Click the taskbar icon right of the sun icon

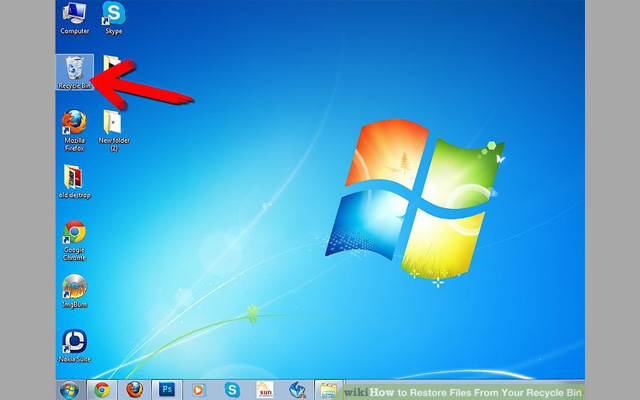[x=297, y=390]
